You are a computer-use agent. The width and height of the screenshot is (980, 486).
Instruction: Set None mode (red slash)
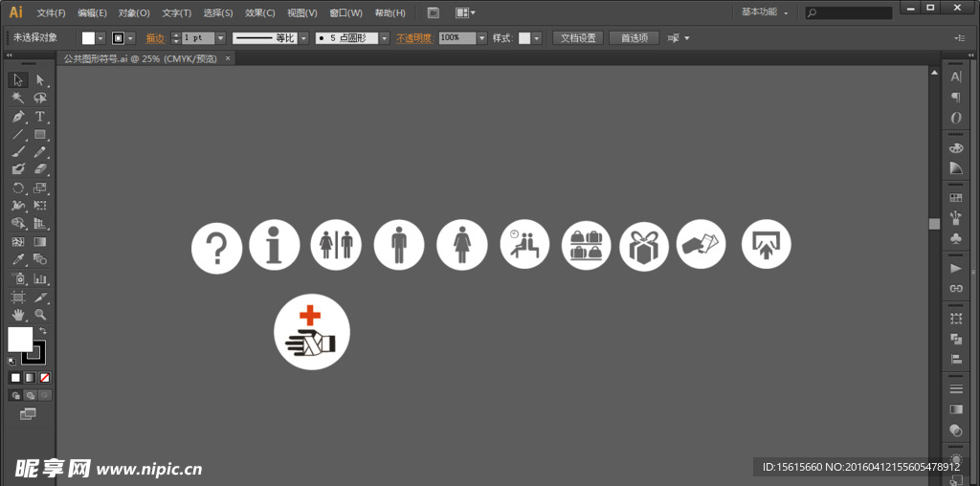[45, 377]
